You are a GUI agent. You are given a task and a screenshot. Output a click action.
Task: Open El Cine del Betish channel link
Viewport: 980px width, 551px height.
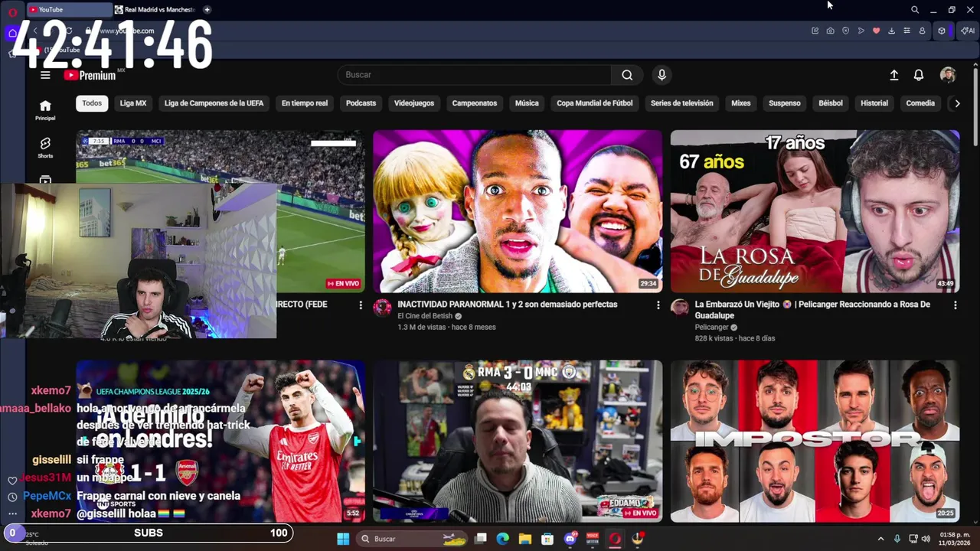[425, 316]
